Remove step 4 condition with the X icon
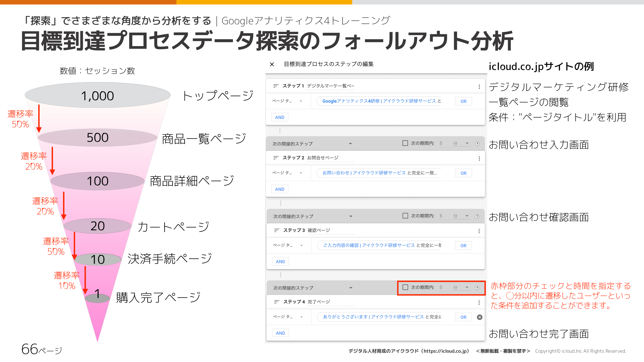 click(x=480, y=317)
